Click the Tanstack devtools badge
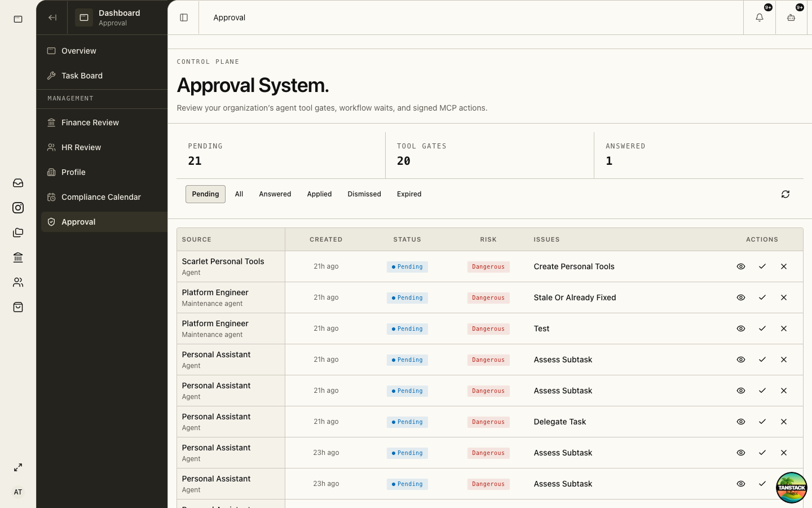Image resolution: width=812 pixels, height=508 pixels. 792,488
